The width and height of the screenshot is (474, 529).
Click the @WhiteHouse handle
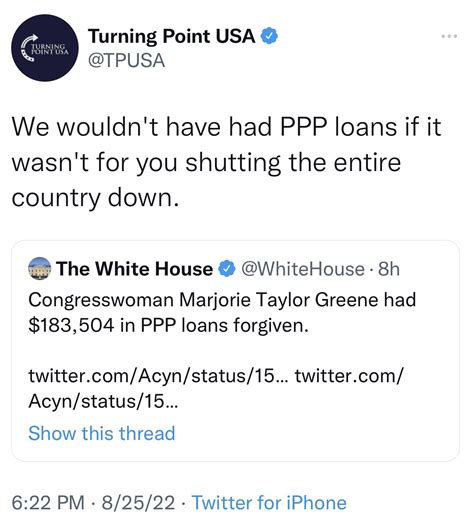pos(303,269)
